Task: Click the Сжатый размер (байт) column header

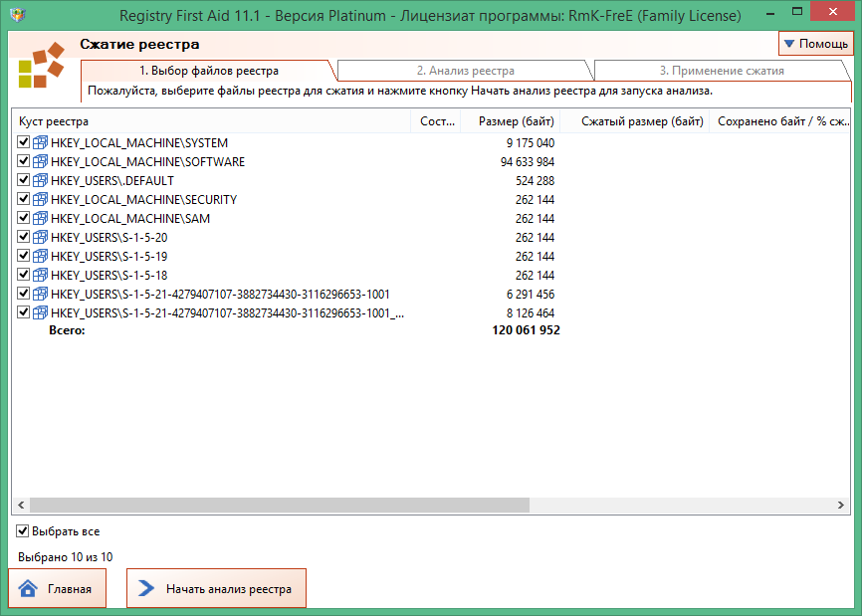Action: [635, 121]
